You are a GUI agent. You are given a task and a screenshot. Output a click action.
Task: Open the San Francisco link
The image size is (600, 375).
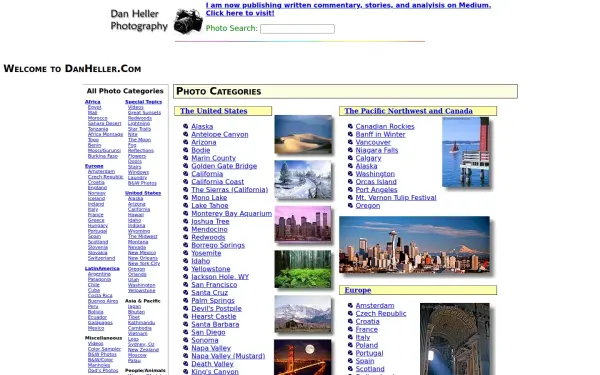point(214,285)
